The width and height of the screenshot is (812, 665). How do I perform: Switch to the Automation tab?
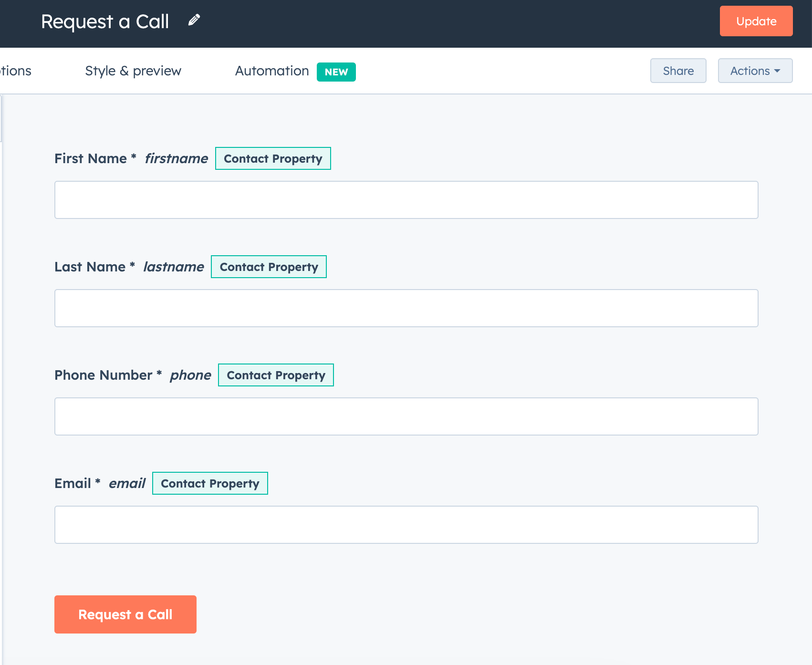pyautogui.click(x=272, y=71)
